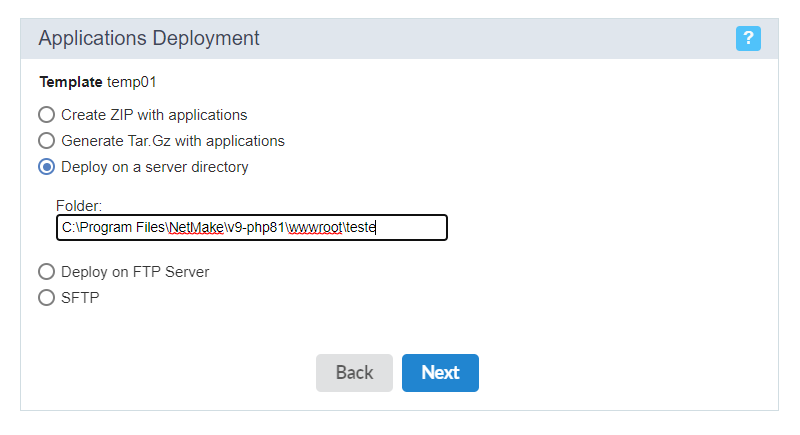This screenshot has width=800, height=435.
Task: Click the 'Generate Tar.Gz with applications' label text
Action: 173,141
